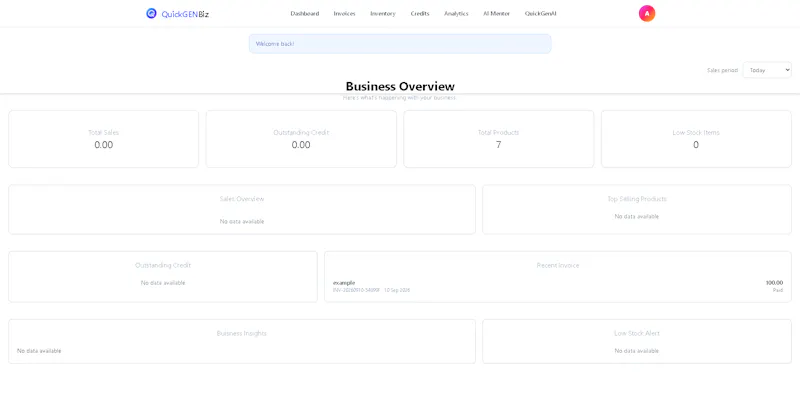Open the AI Mentor page

[x=496, y=14]
